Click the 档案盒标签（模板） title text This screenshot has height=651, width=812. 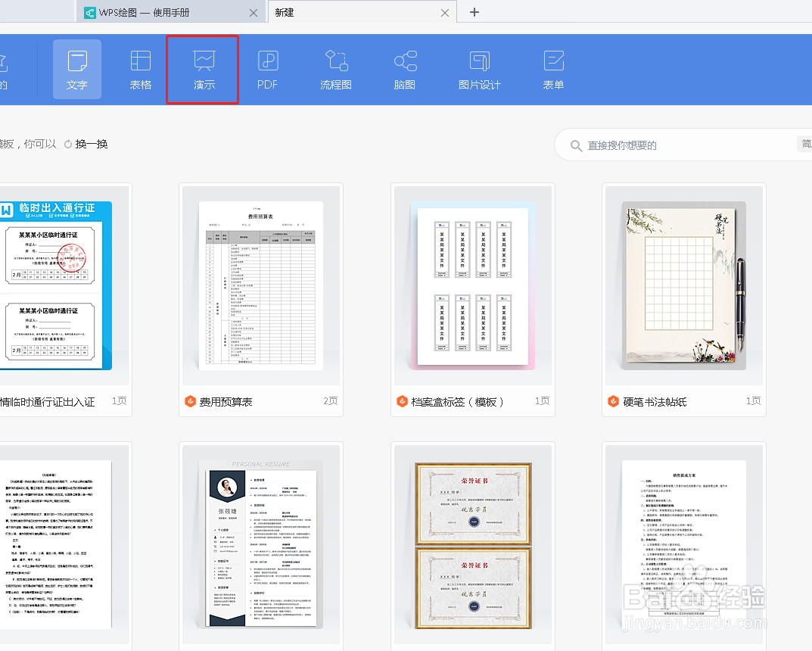tap(457, 402)
